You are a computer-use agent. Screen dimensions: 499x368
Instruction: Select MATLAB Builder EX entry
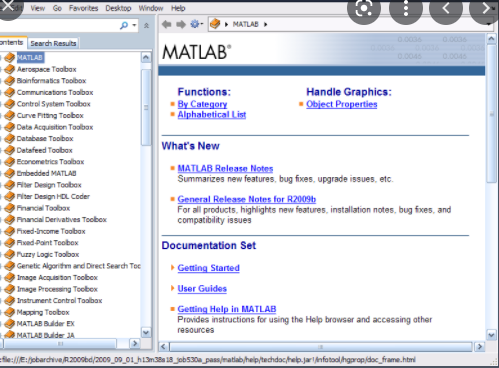46,324
